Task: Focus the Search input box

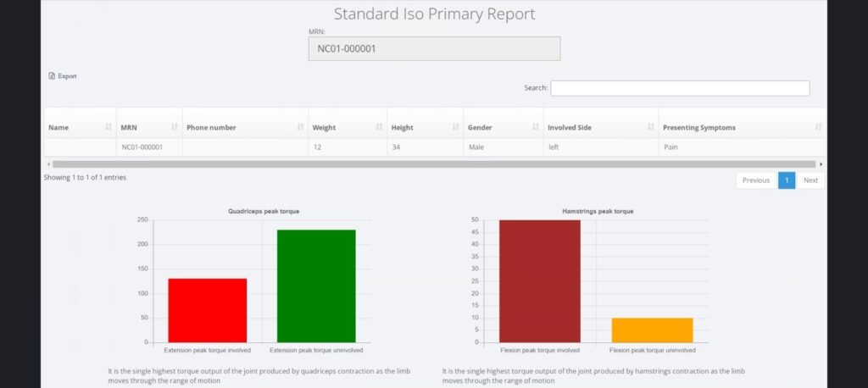Action: point(680,88)
